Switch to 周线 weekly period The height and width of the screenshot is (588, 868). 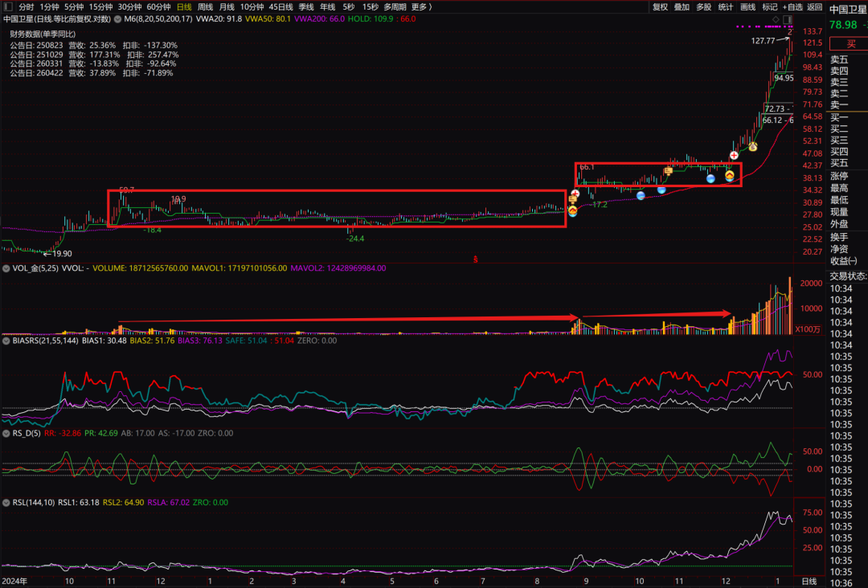[206, 7]
